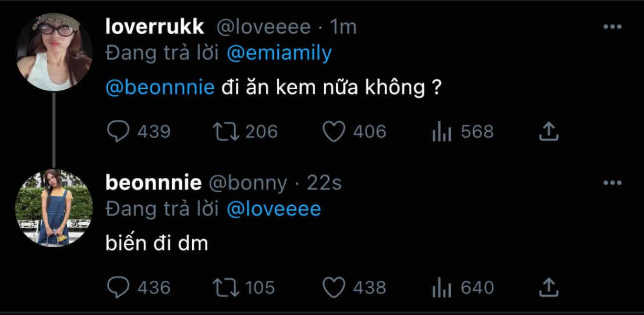Open loverrukk's profile picture
The width and height of the screenshot is (644, 315).
(54, 51)
